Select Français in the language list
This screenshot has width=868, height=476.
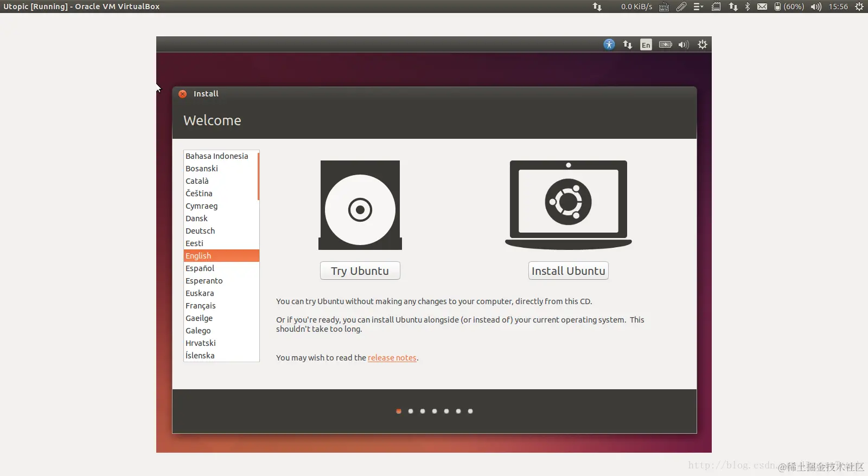pos(221,306)
